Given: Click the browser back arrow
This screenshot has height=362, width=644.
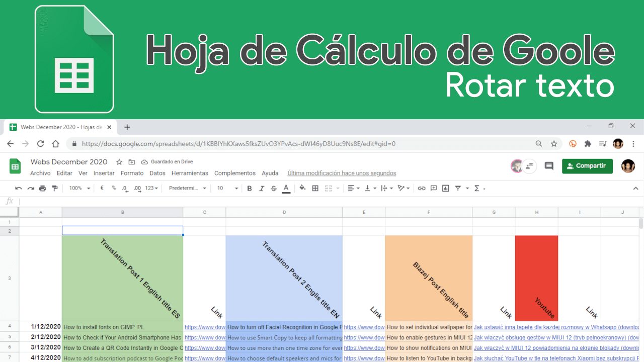Looking at the screenshot, I should click(x=11, y=144).
